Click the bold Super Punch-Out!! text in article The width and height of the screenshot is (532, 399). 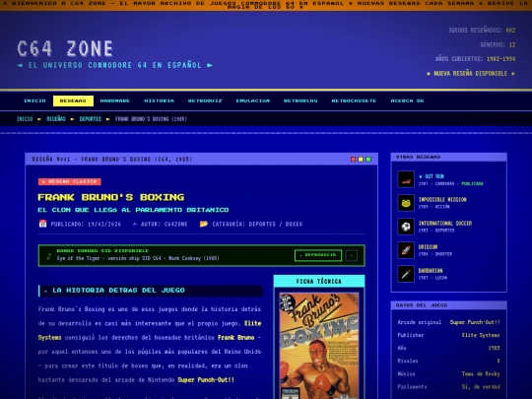point(206,379)
